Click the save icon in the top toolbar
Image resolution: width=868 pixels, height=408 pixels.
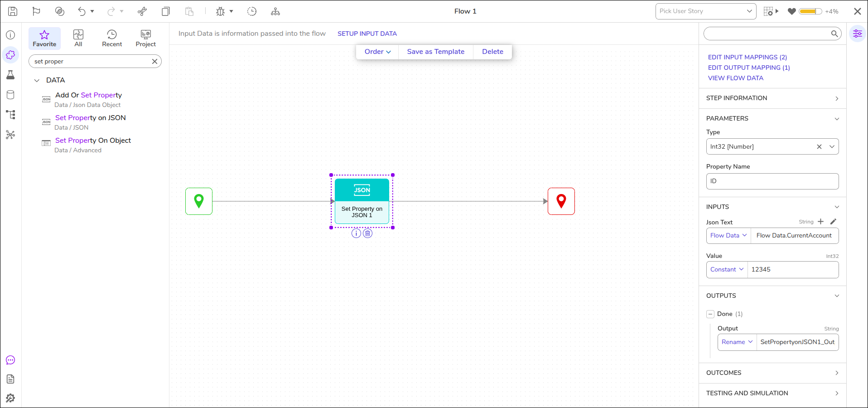click(x=13, y=11)
